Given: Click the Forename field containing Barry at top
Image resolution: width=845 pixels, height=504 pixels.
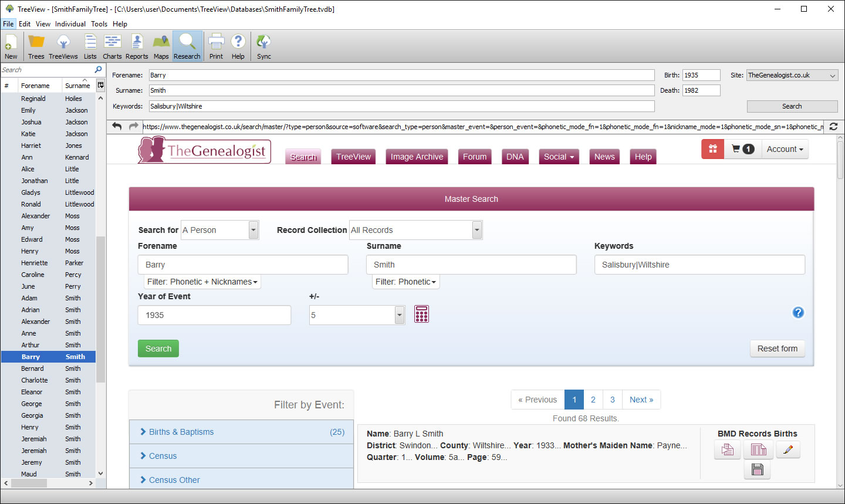Looking at the screenshot, I should click(x=402, y=75).
